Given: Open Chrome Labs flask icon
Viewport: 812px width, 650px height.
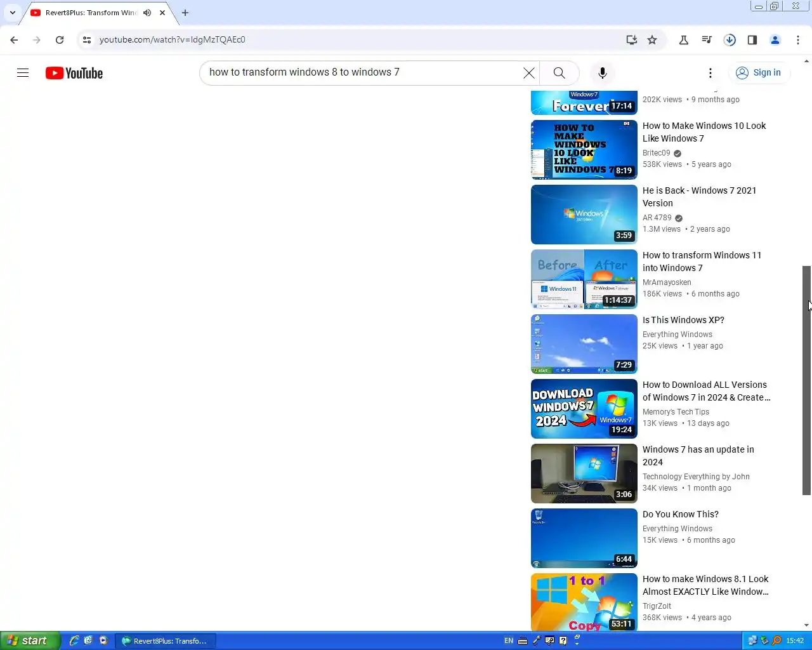Looking at the screenshot, I should [x=684, y=40].
